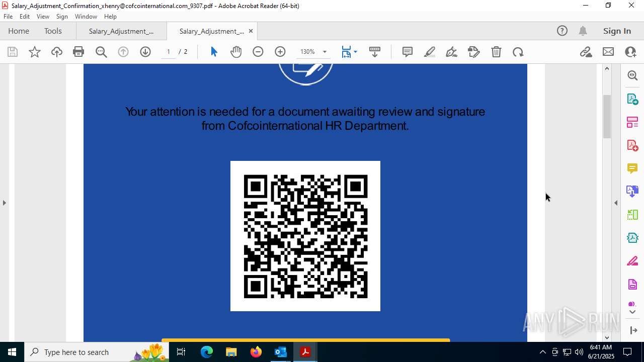The height and width of the screenshot is (362, 644).
Task: Click the QR code in document
Action: [305, 236]
